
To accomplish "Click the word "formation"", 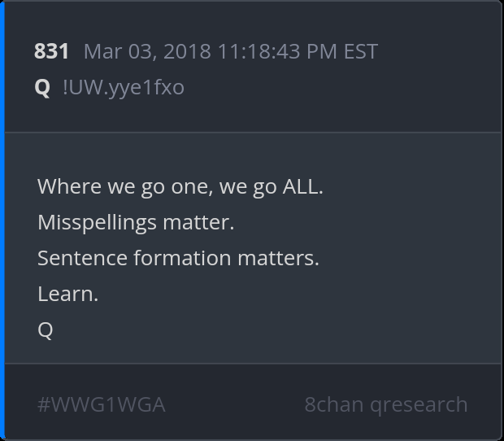I will coord(182,258).
